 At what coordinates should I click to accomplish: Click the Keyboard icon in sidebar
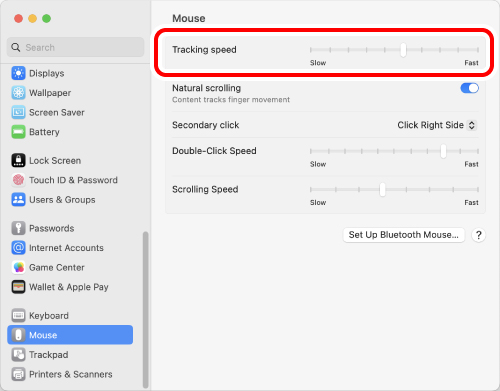tap(18, 315)
